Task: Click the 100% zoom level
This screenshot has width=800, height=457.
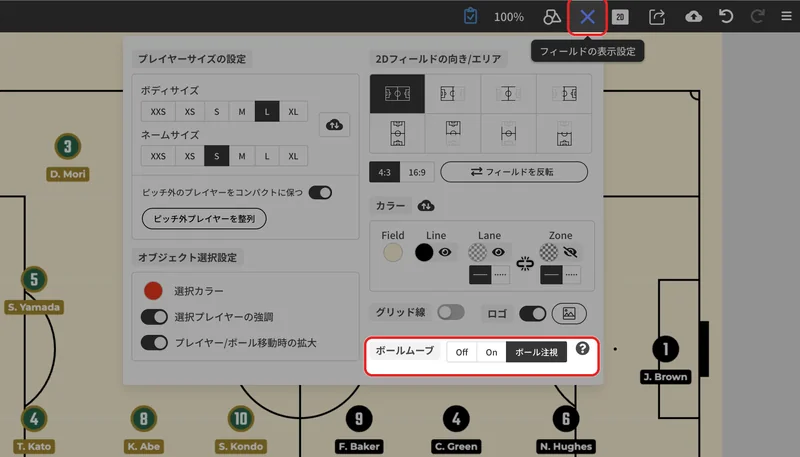Action: point(508,17)
